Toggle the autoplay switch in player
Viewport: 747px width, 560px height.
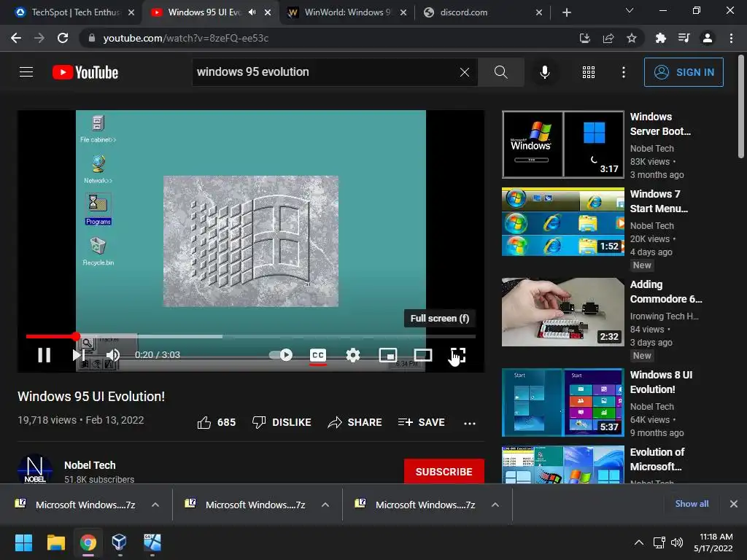pos(281,355)
